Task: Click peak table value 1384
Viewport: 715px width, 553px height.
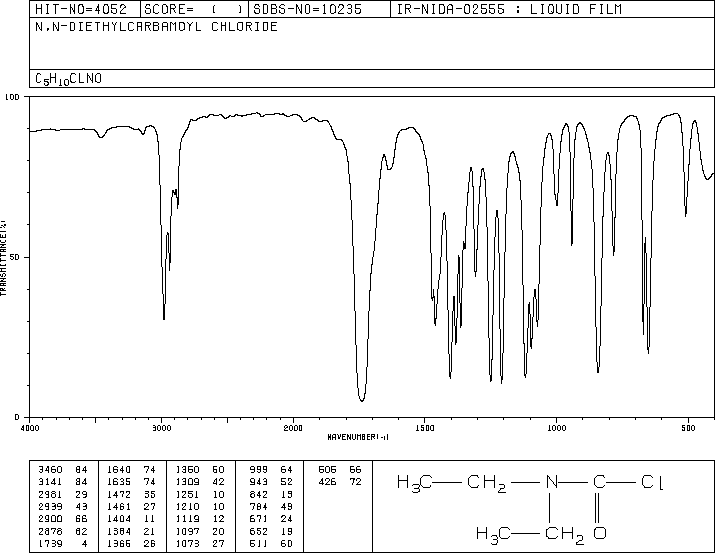Action: (119, 531)
